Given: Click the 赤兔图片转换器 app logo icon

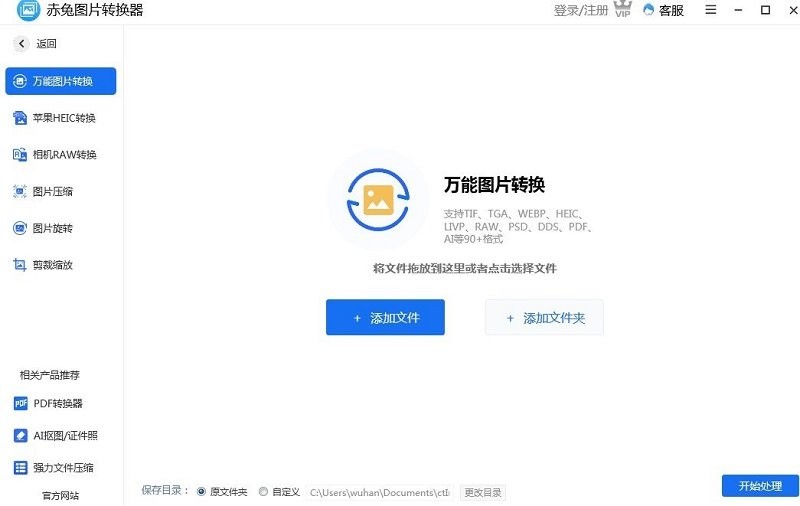Looking at the screenshot, I should [x=29, y=10].
